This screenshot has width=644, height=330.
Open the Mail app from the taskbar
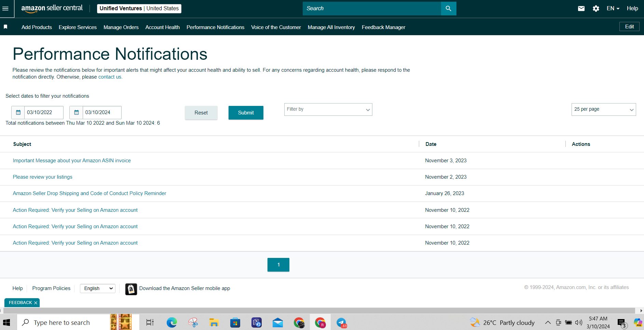click(x=278, y=322)
